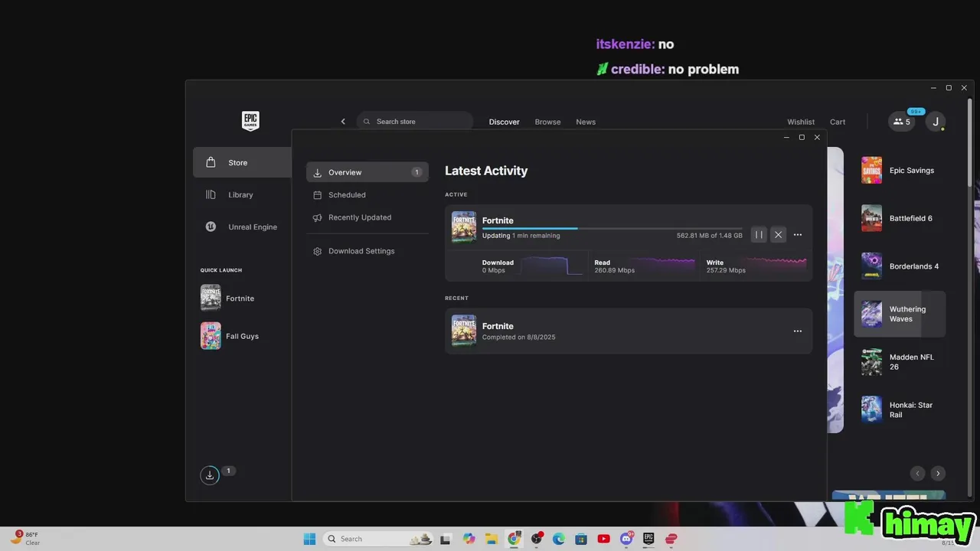980x551 pixels.
Task: Open Battlefield 6 in the store list
Action: (900, 218)
